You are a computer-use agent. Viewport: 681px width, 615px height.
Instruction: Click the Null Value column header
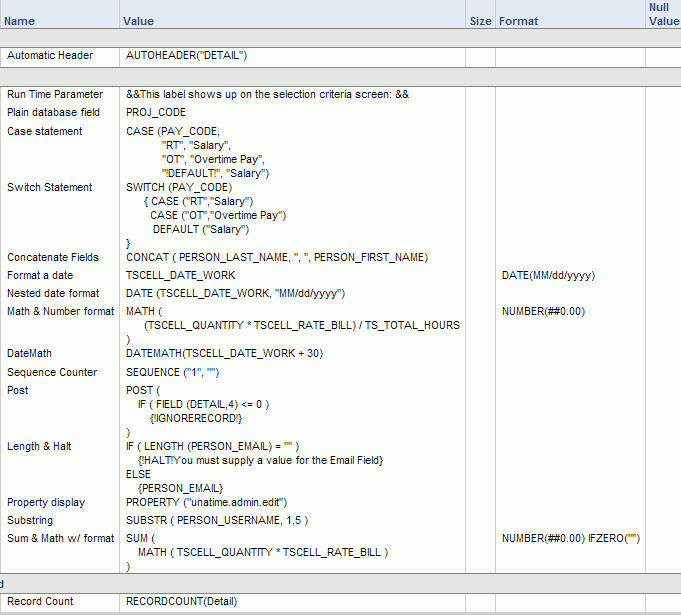[663, 14]
